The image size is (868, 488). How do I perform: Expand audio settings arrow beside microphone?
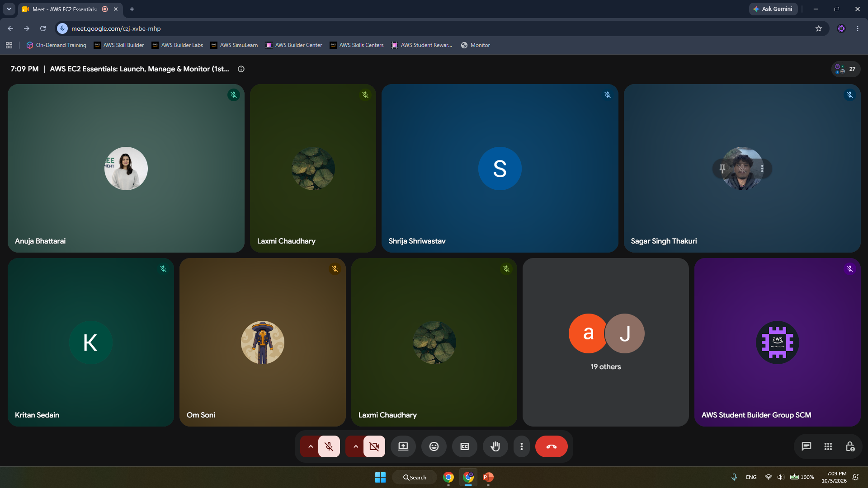point(310,446)
